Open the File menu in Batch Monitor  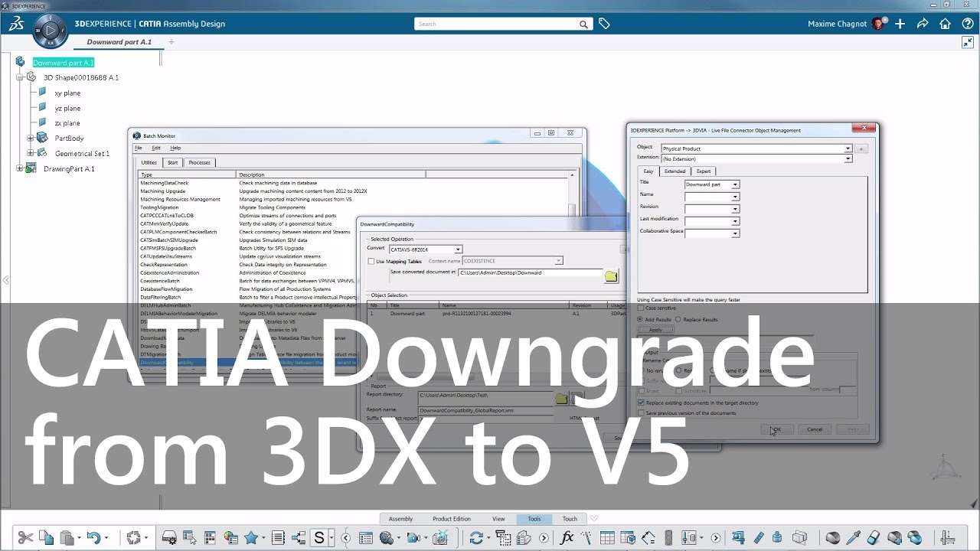point(139,148)
